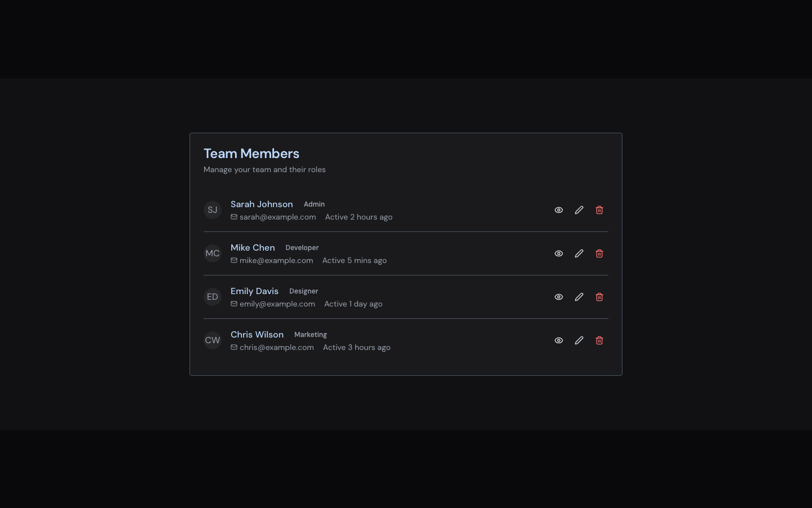
Task: Click the ED avatar circle
Action: (x=213, y=297)
